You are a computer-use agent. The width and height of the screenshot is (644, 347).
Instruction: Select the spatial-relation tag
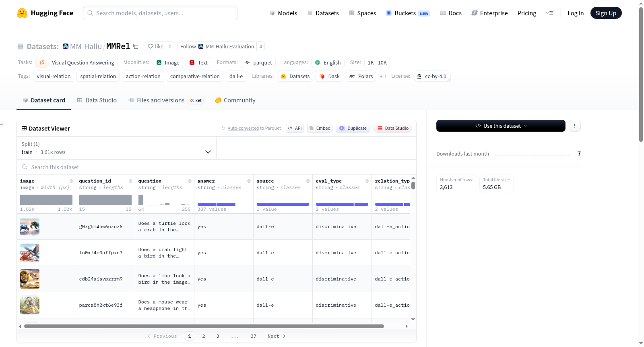point(98,77)
